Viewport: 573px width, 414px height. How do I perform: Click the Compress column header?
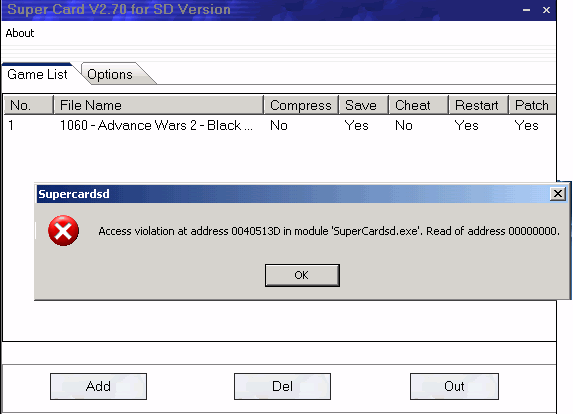point(301,105)
